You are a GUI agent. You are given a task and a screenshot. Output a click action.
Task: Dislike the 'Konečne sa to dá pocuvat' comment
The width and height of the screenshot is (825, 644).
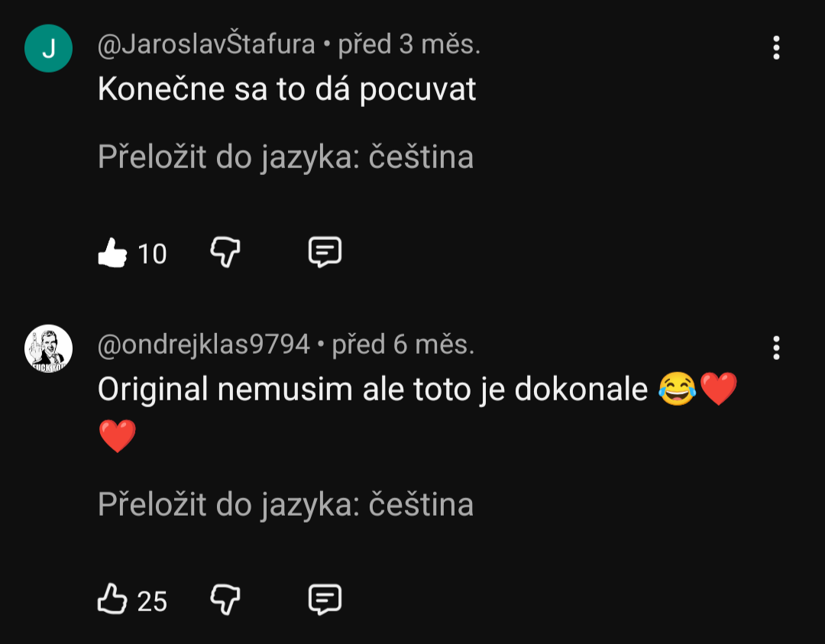point(225,251)
